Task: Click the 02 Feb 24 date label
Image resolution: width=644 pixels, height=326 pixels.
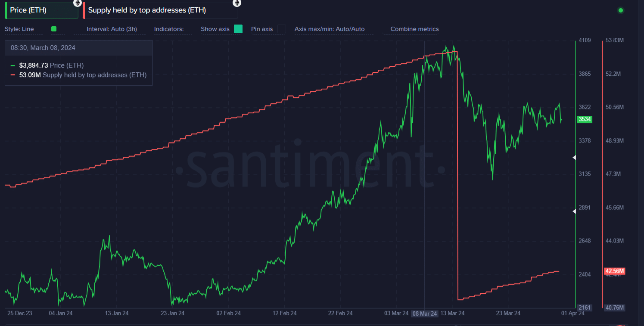Action: pos(229,314)
